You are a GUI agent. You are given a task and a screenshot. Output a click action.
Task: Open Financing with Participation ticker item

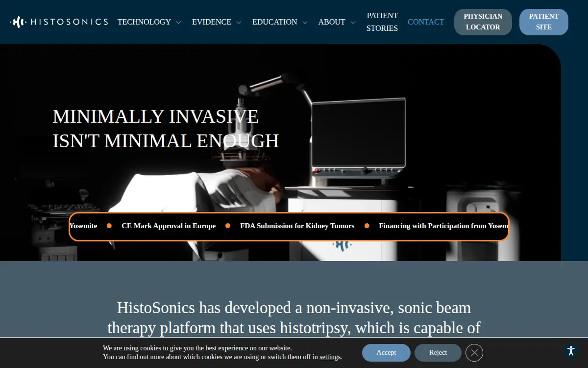[443, 226]
